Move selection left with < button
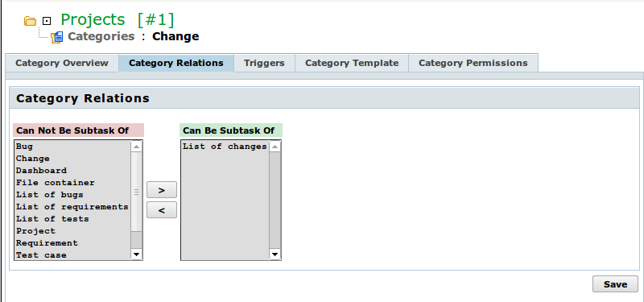The height and width of the screenshot is (302, 644). coord(162,210)
